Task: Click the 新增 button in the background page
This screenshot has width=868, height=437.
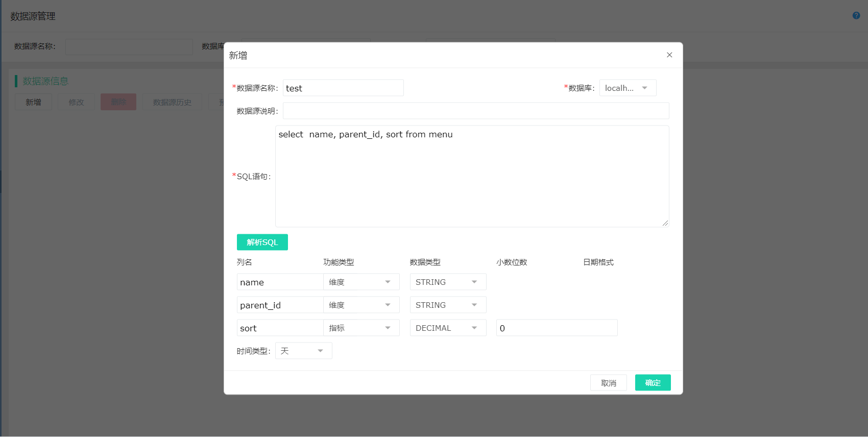Action: (34, 102)
